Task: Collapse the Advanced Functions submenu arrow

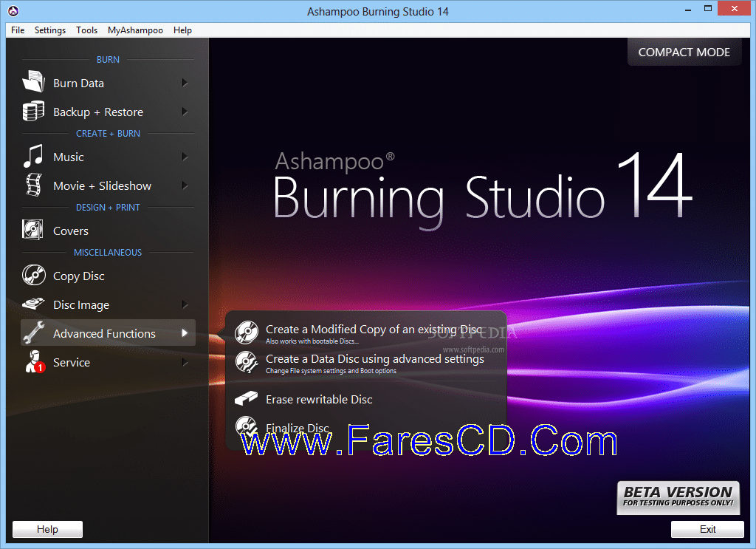Action: (185, 333)
